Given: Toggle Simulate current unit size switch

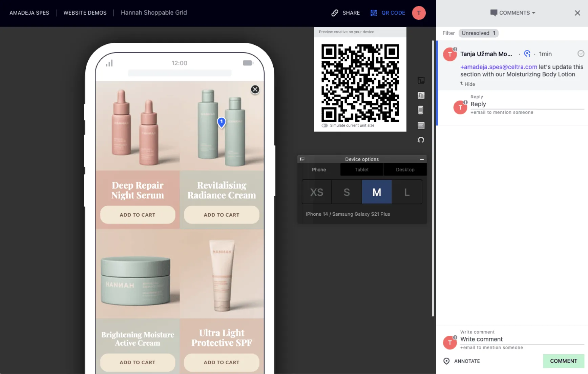Looking at the screenshot, I should 324,125.
